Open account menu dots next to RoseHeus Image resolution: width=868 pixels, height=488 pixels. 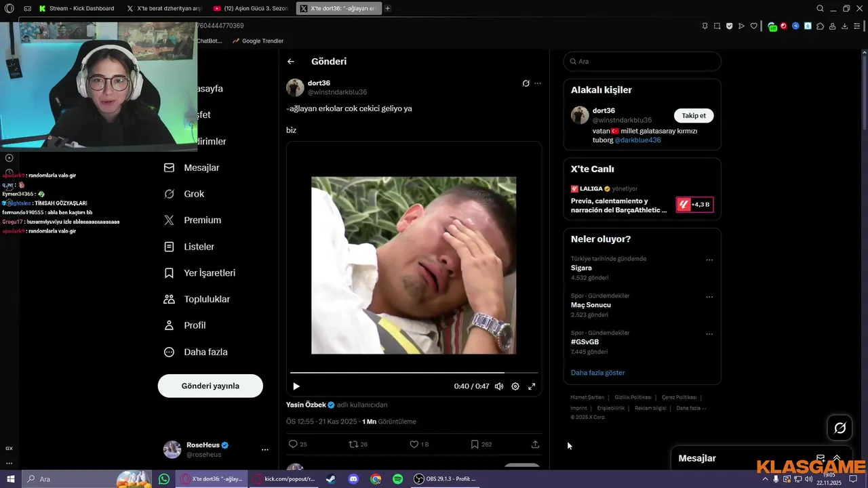[x=265, y=449]
